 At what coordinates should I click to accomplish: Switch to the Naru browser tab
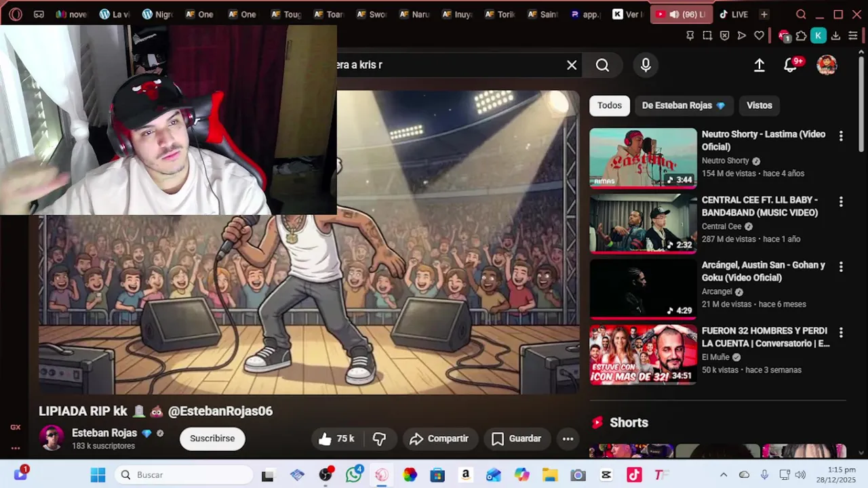coord(414,14)
